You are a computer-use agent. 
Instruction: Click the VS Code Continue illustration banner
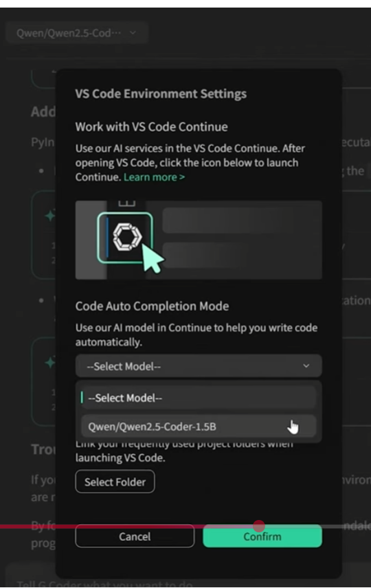(199, 240)
